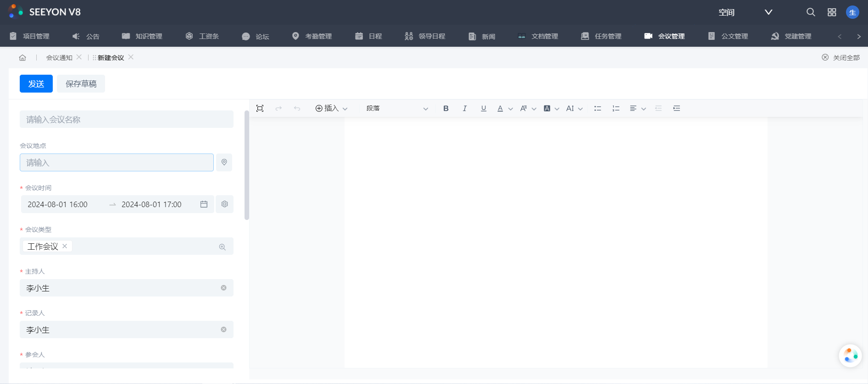Open 文档管理 menu
Image resolution: width=868 pixels, height=384 pixels.
[538, 36]
